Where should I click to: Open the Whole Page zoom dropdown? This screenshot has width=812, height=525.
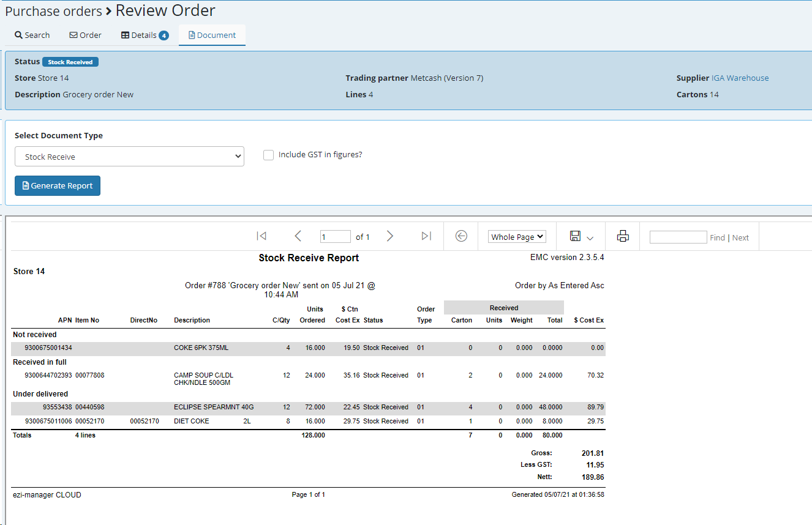517,237
